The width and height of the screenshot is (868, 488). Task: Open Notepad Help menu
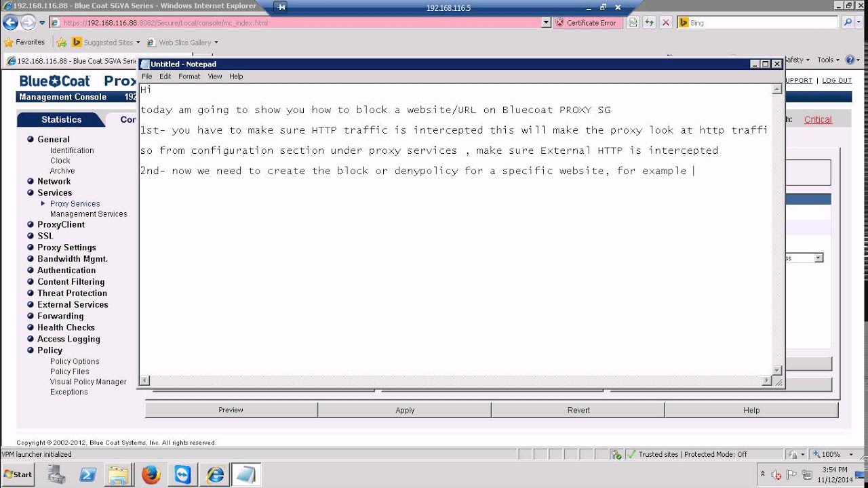tap(236, 76)
